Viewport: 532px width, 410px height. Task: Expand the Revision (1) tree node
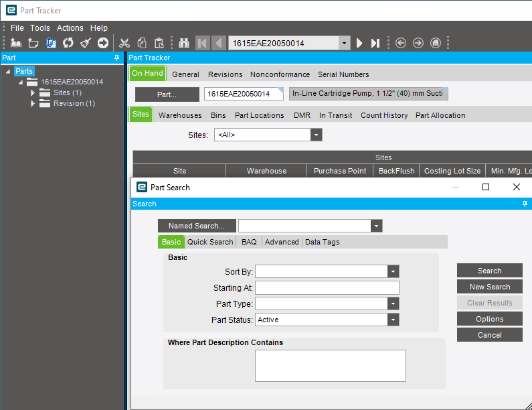(x=33, y=103)
